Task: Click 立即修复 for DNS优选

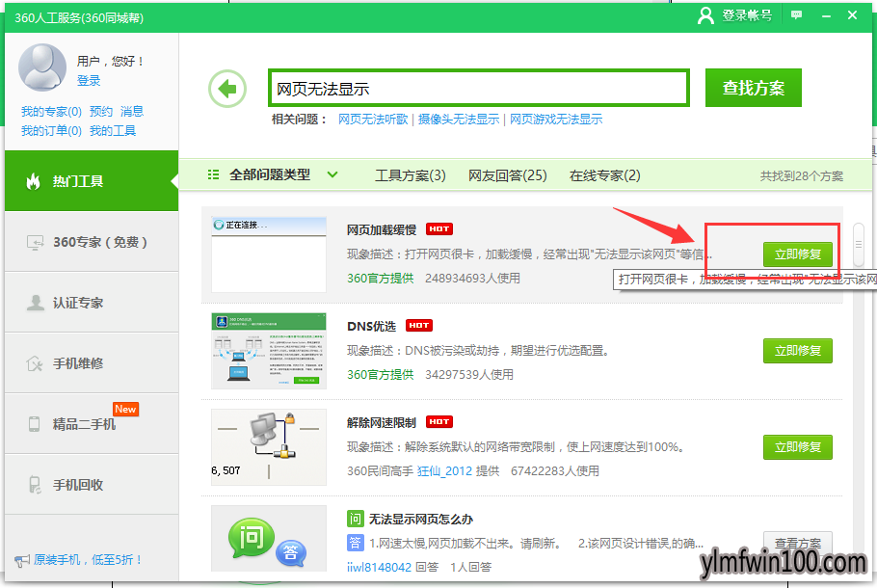Action: tap(798, 351)
